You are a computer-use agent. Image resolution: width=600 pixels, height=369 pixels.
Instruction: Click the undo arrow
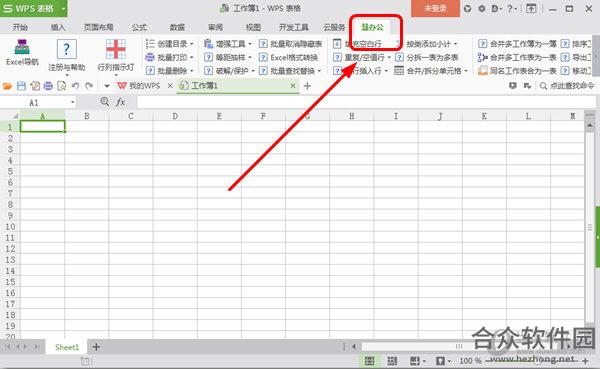click(75, 86)
